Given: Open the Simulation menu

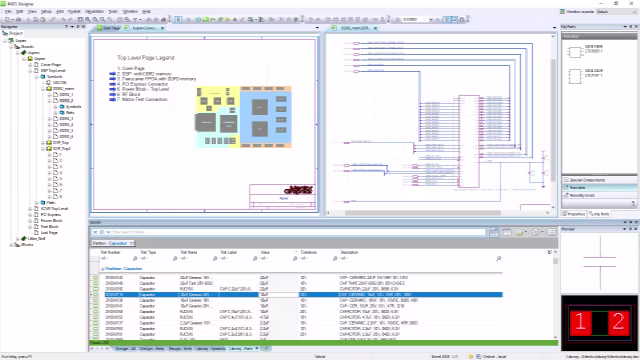Looking at the screenshot, I should pyautogui.click(x=94, y=11).
